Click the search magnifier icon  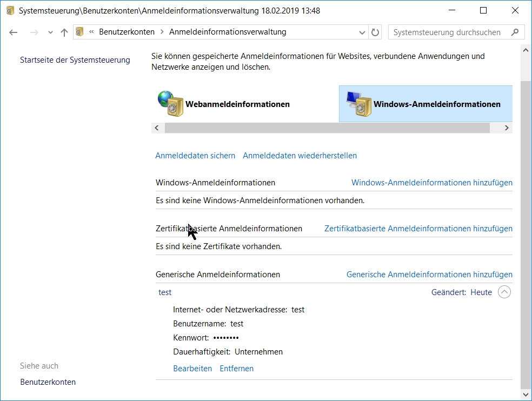pyautogui.click(x=515, y=32)
